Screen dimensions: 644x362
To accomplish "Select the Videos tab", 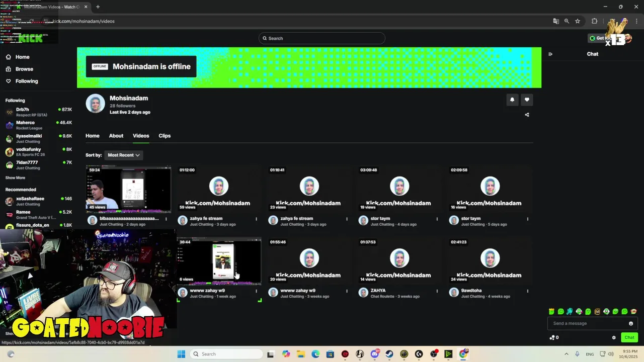I will (x=141, y=136).
